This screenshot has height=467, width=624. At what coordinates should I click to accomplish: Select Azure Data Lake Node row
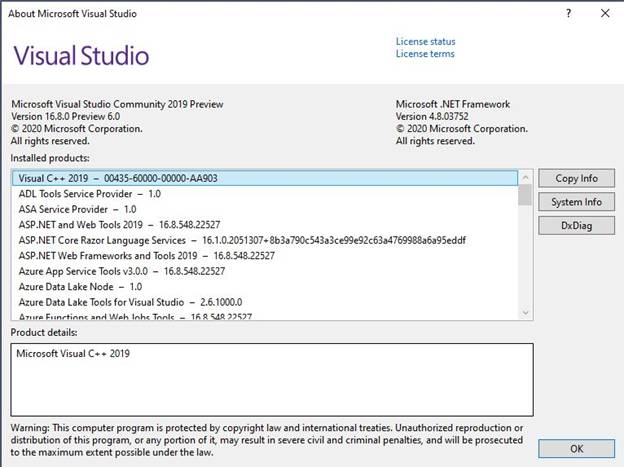click(x=265, y=287)
